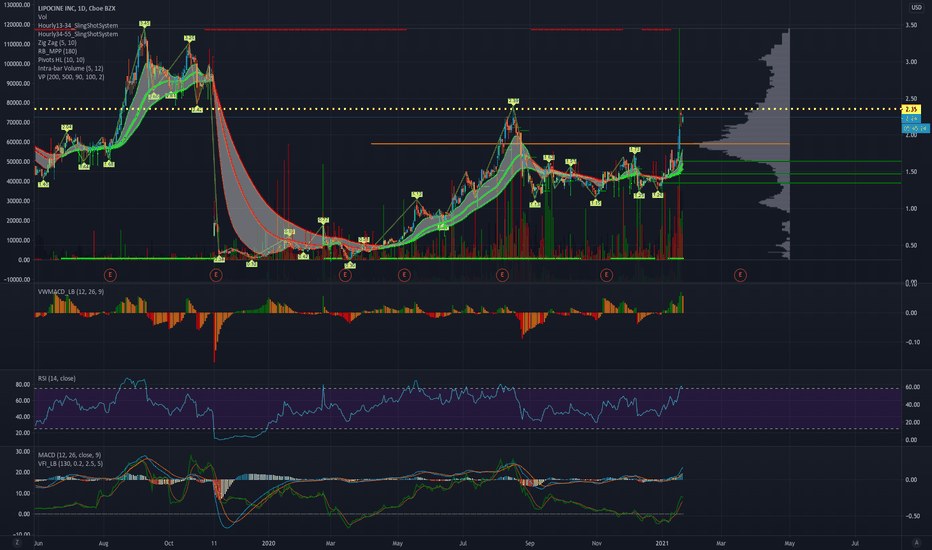Select the VFI_LB (130, 0.2, 2.5, 5) legend
Viewport: 932px width, 550px height.
point(70,463)
